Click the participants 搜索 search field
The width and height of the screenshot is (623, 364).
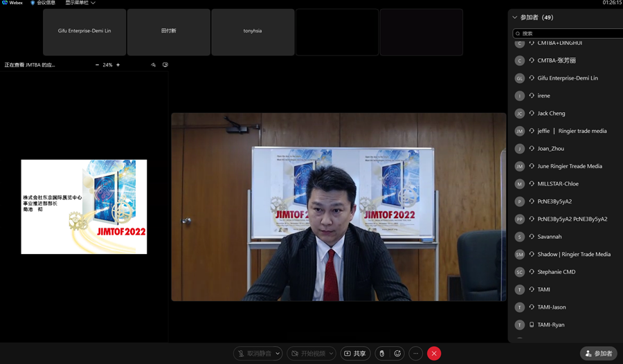pos(569,33)
